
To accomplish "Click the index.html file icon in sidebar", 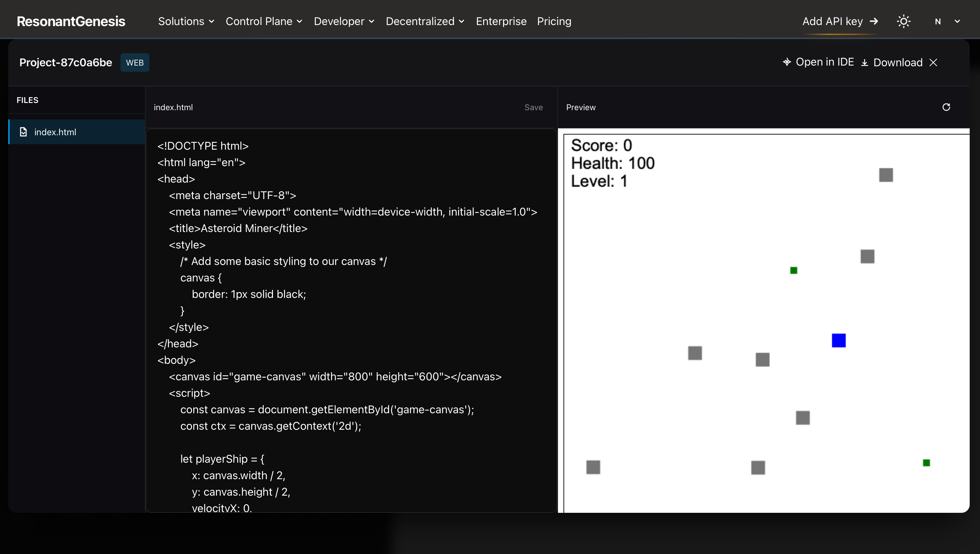I will [x=23, y=132].
